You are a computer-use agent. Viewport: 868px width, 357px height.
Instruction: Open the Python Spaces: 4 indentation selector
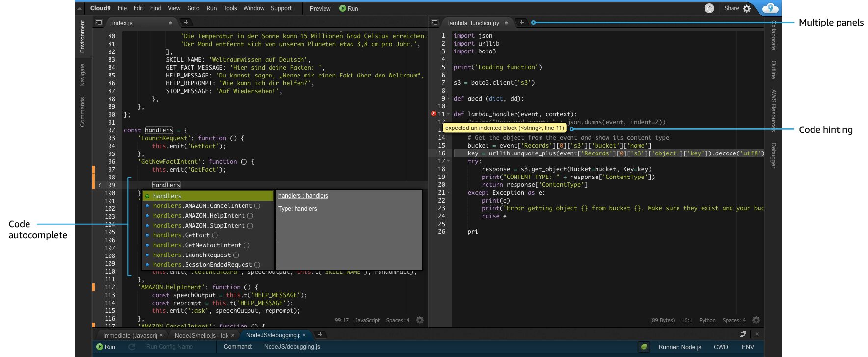click(x=734, y=320)
